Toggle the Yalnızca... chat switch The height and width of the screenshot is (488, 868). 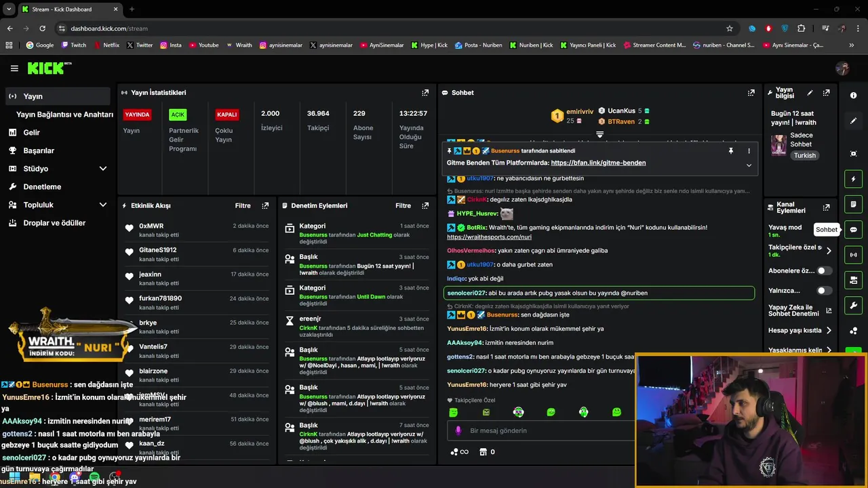[824, 291]
